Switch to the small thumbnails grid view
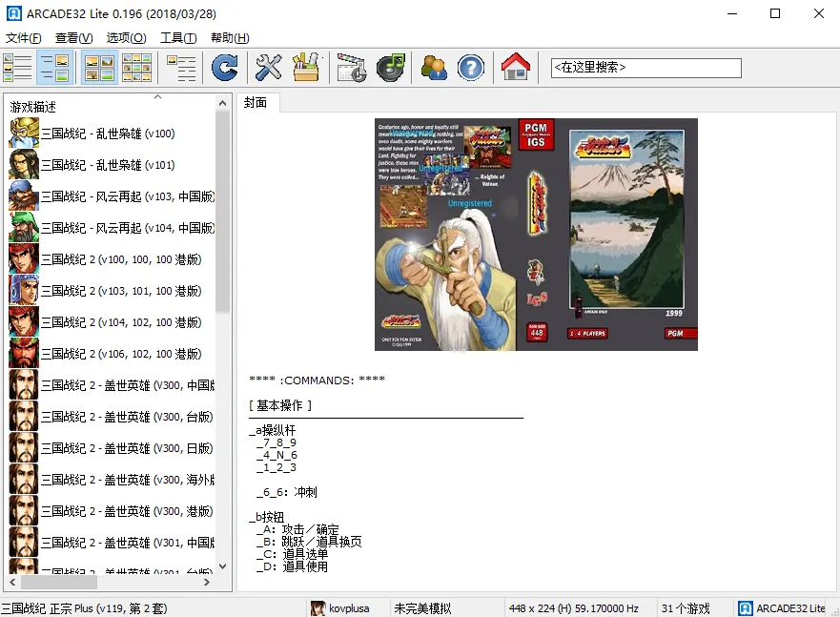Screen dimensions: 840x617 [137, 68]
